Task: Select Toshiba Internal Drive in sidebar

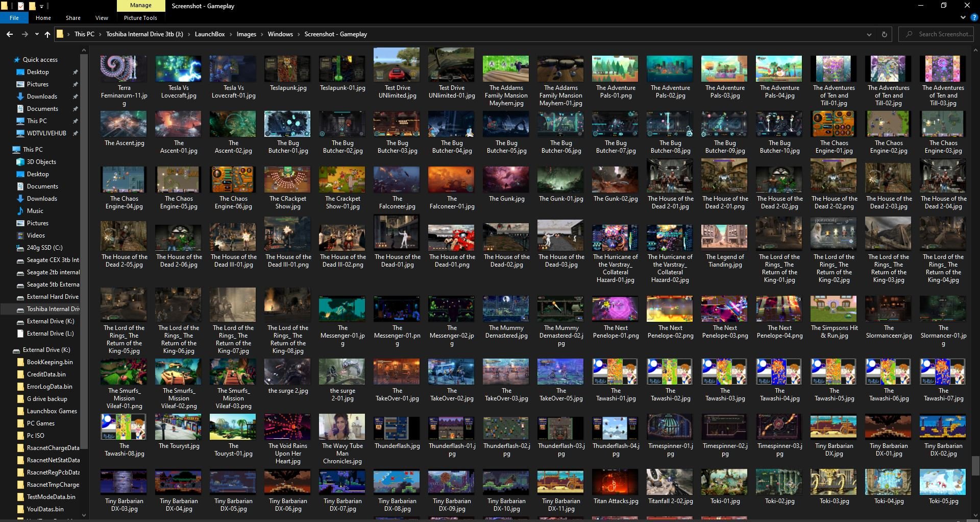Action: click(x=53, y=309)
